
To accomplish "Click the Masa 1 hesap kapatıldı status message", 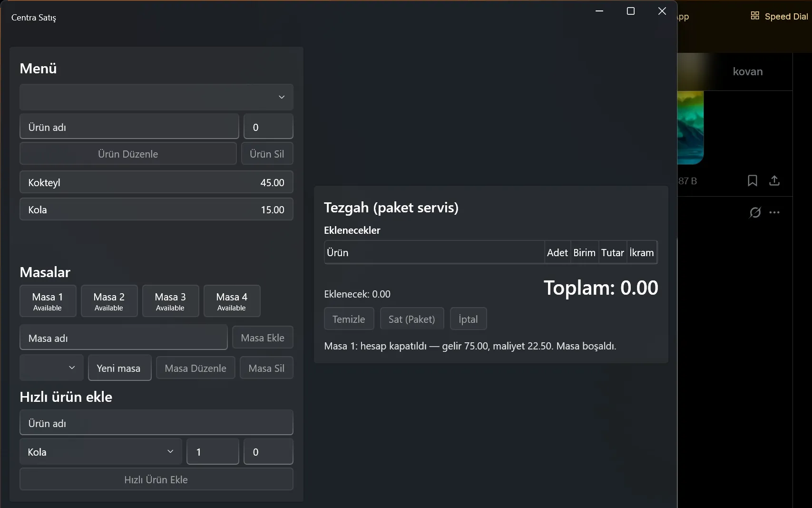I will point(470,346).
